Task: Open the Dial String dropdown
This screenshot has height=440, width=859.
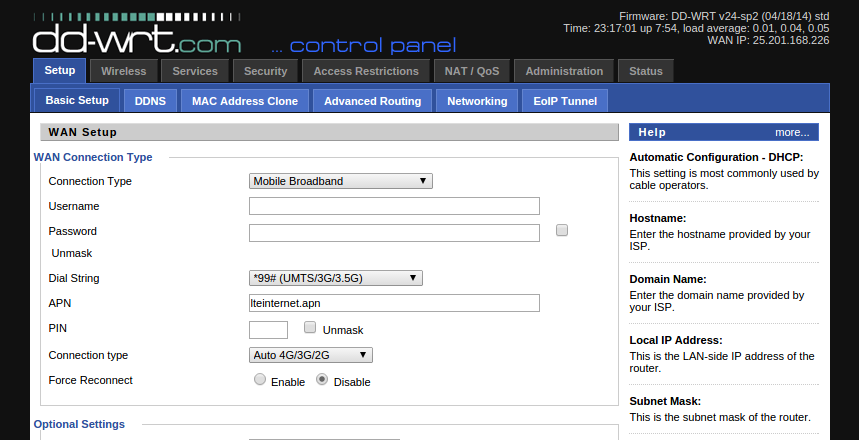Action: click(336, 278)
